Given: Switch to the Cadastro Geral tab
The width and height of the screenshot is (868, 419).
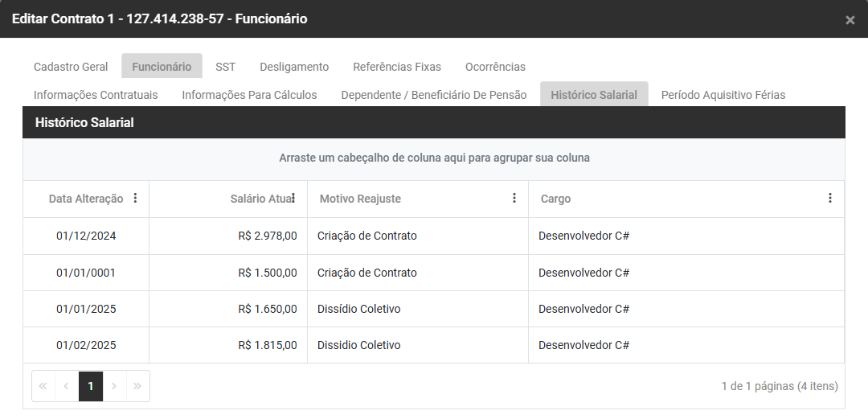Looking at the screenshot, I should pos(71,67).
